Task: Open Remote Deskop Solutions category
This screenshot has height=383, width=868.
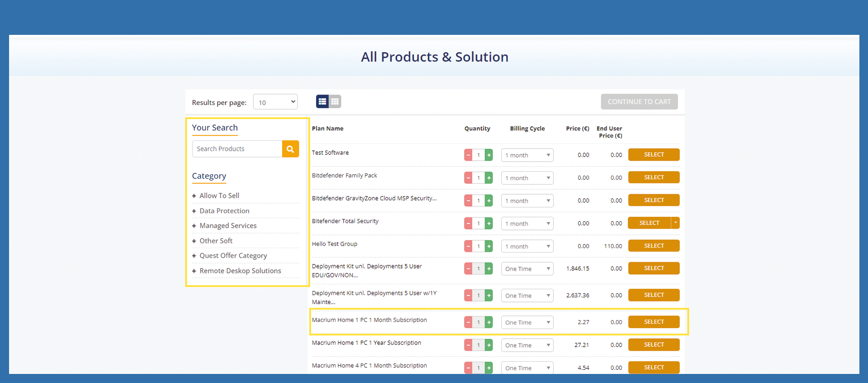Action: 240,271
